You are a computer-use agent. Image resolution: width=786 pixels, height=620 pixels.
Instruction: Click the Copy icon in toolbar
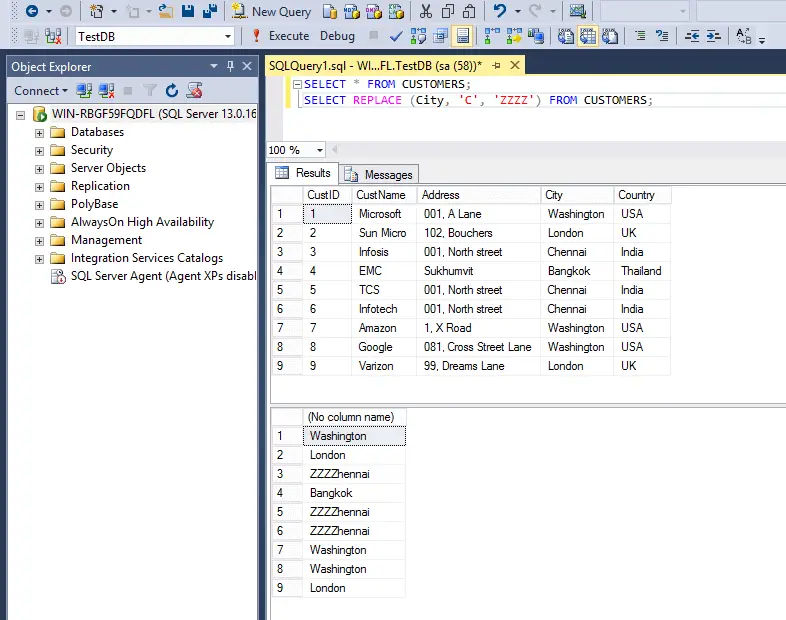(448, 11)
